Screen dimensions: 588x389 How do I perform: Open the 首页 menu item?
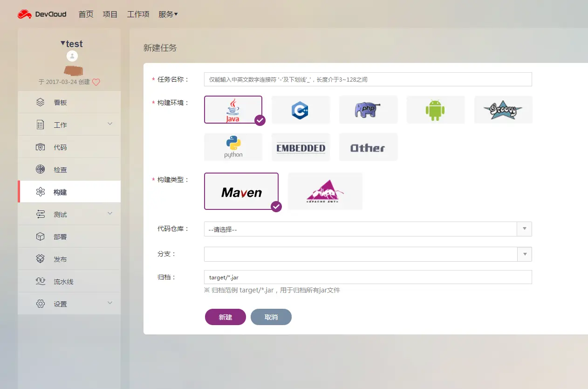(86, 14)
